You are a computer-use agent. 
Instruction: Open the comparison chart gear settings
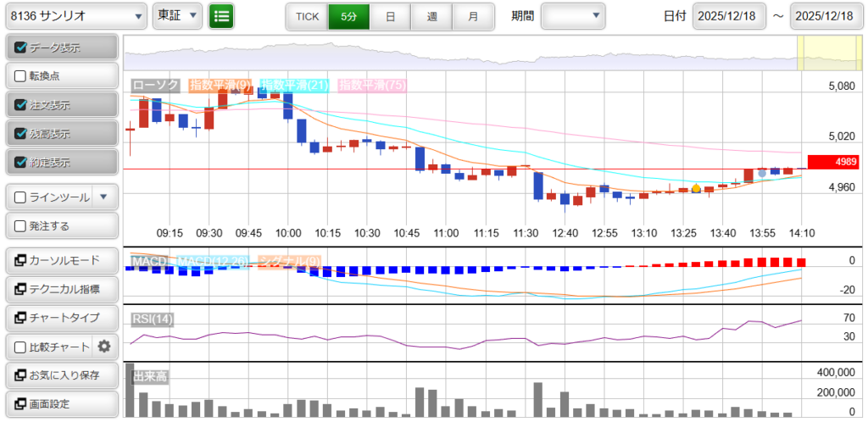point(104,347)
